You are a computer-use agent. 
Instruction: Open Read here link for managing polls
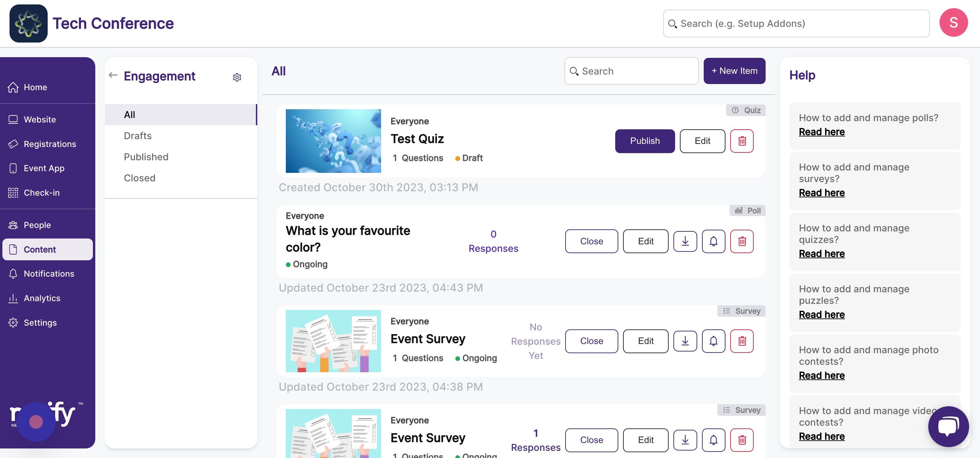pyautogui.click(x=821, y=132)
